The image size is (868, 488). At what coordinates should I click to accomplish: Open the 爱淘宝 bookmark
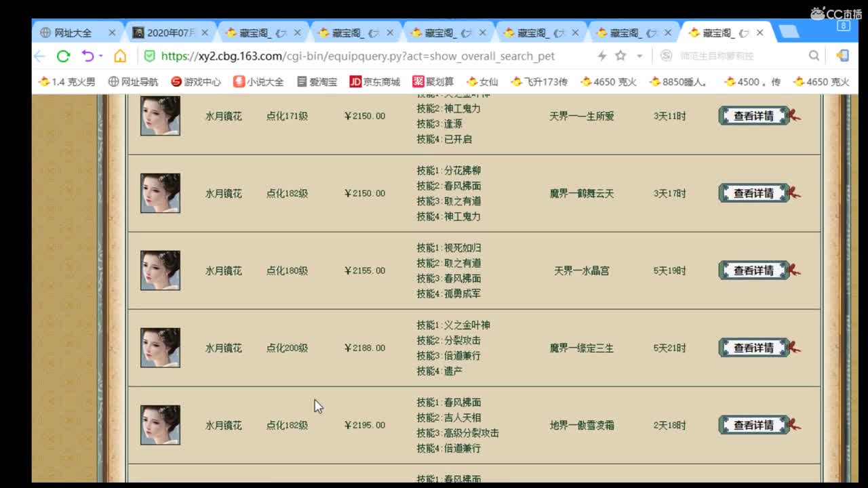click(x=317, y=82)
